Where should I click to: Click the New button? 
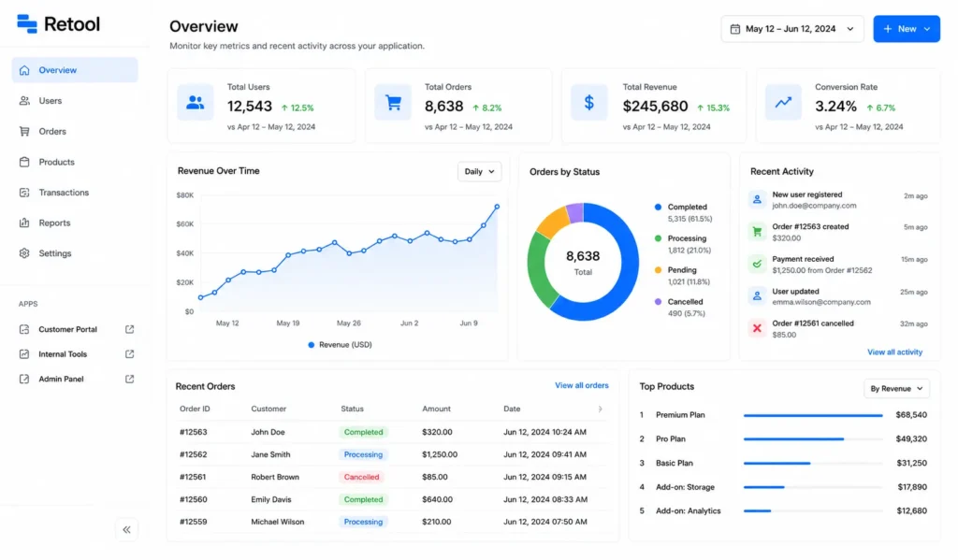point(907,29)
